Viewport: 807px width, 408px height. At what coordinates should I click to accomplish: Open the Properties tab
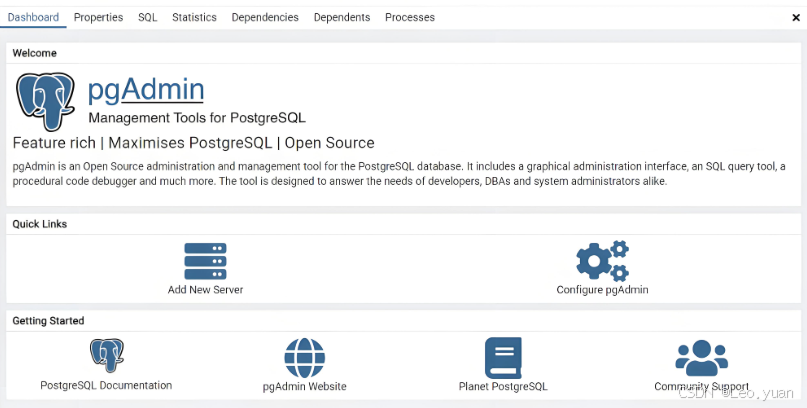[98, 17]
